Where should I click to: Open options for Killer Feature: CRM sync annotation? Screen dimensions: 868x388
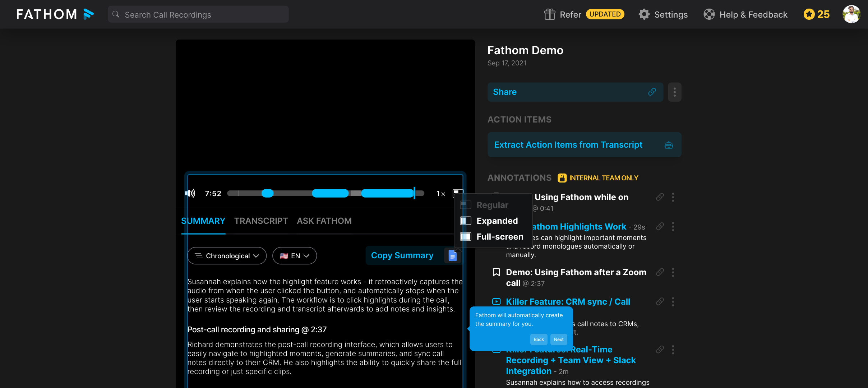point(673,301)
